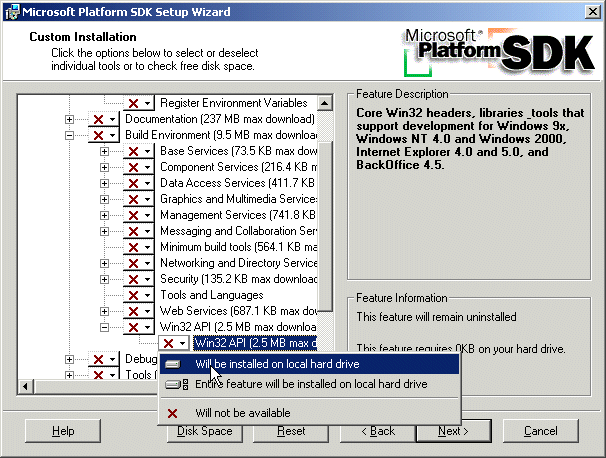The image size is (606, 458).
Task: Open install-state dropdown for Data Access Services
Action: [139, 183]
